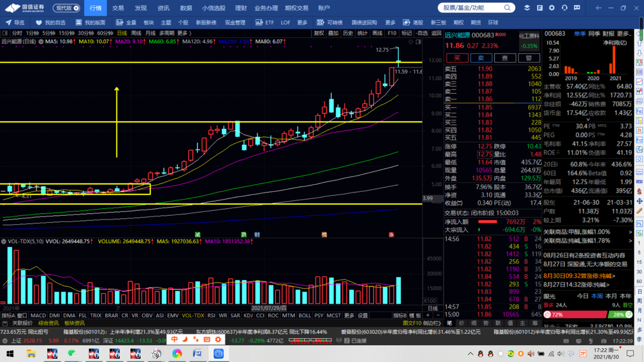Click the 查 query button
Image resolution: width=644 pixels, height=362 pixels.
(x=505, y=58)
